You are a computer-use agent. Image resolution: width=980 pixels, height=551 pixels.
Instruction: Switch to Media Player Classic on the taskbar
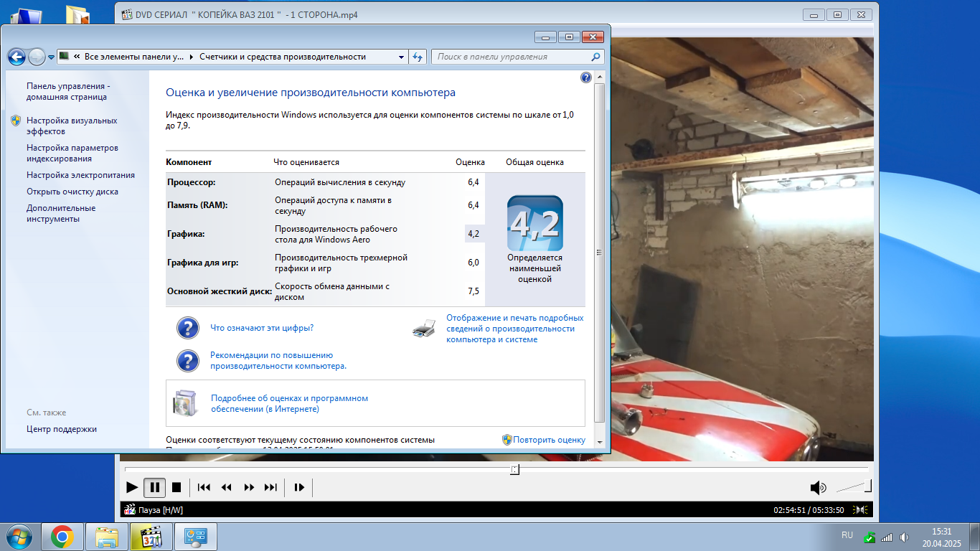click(151, 537)
